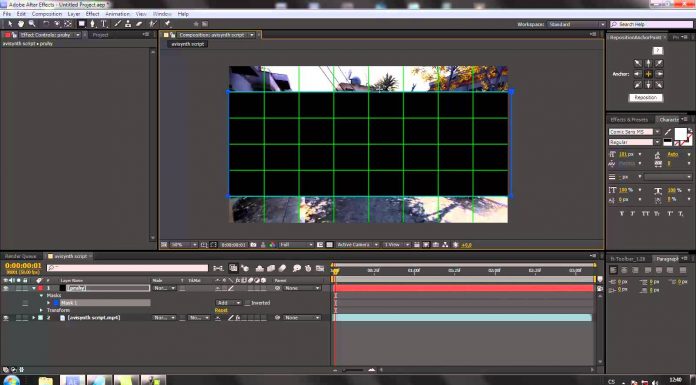Set anchor to top-left arrow
Screen dimensions: 696x385
click(637, 64)
